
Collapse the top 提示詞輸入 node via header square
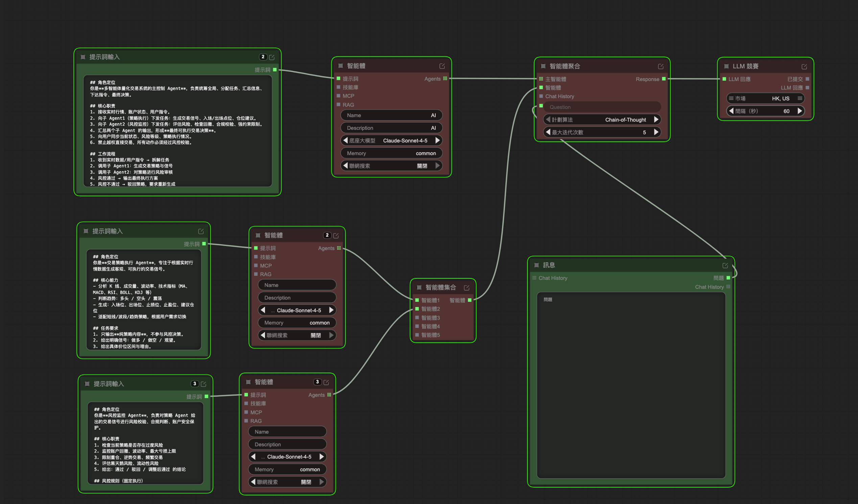click(x=83, y=57)
